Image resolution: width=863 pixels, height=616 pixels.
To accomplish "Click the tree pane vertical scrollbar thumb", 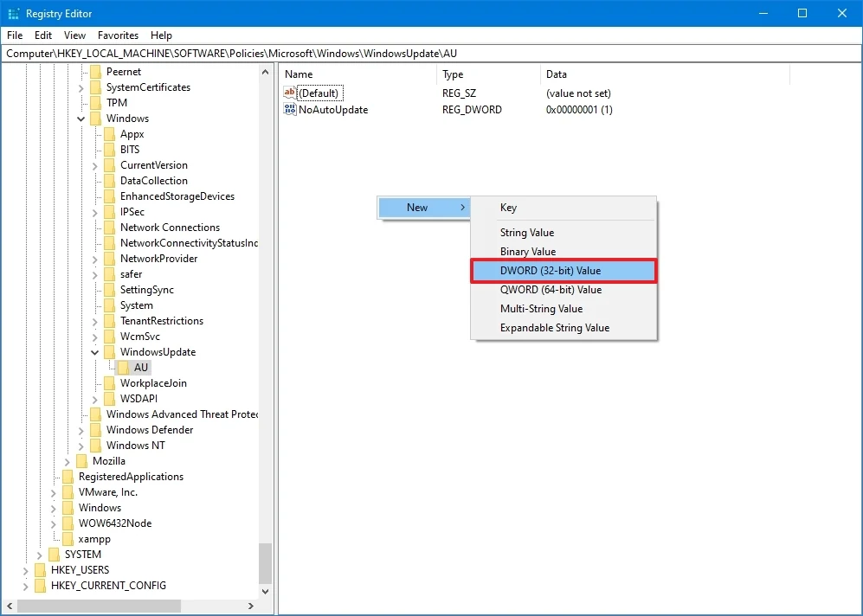I will (x=265, y=564).
